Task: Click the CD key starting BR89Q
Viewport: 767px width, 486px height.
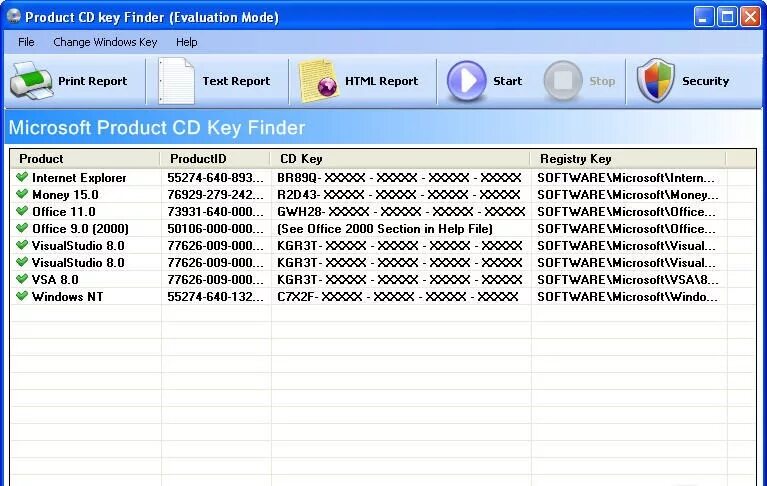Action: (399, 177)
